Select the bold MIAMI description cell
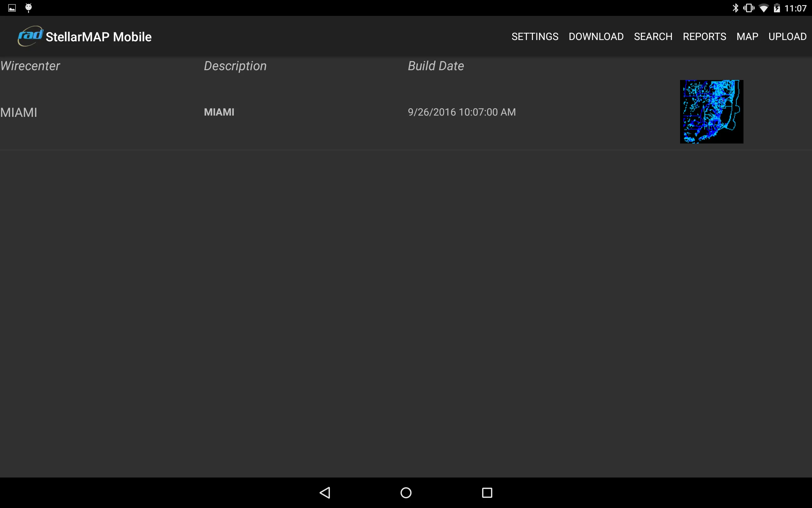The width and height of the screenshot is (812, 508). (219, 112)
